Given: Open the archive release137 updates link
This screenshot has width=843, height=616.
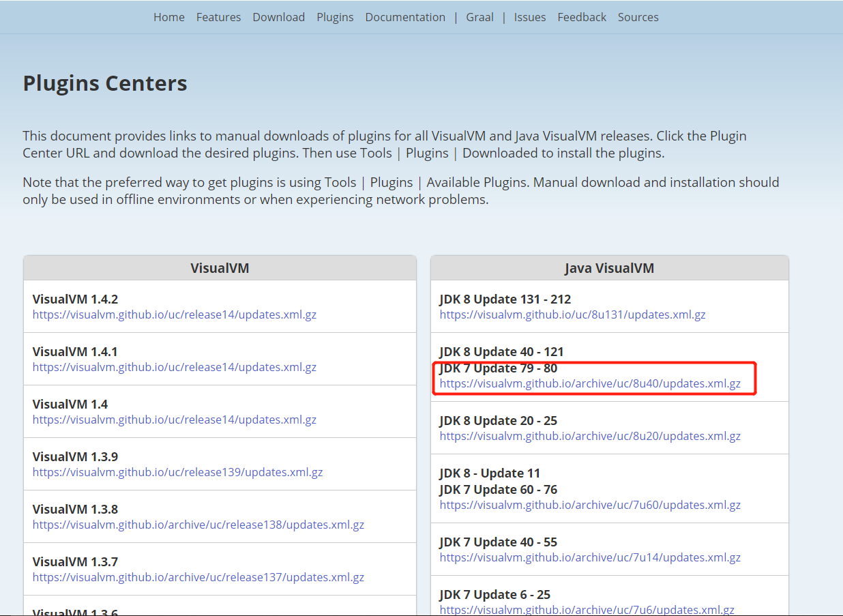Looking at the screenshot, I should tap(198, 577).
